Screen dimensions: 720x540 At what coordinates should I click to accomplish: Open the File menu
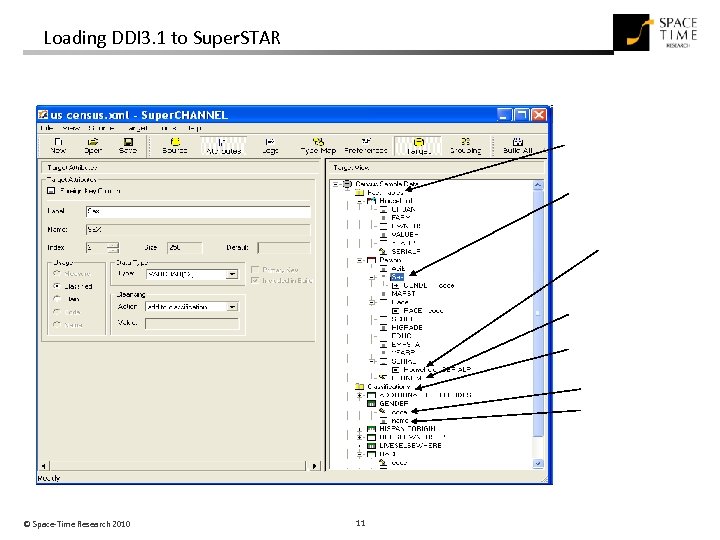coord(47,128)
